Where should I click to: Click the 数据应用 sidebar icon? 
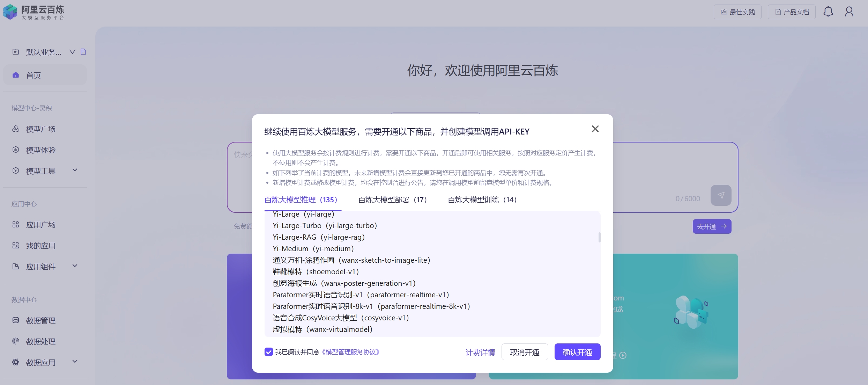16,362
